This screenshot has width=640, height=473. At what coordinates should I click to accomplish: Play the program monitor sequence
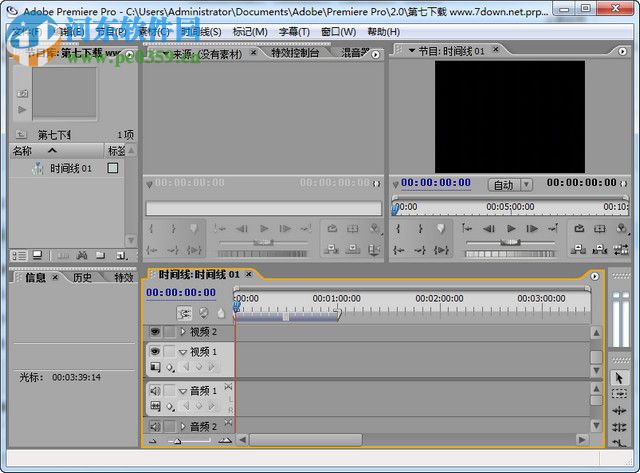510,229
